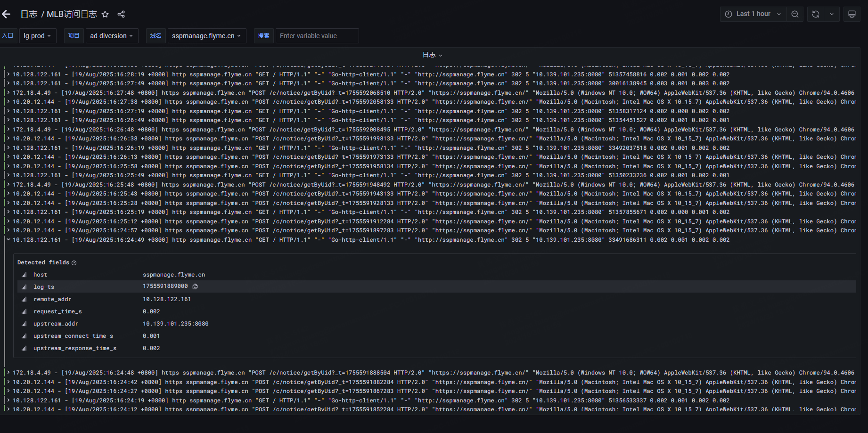Click the back arrow in the header
Image resolution: width=868 pixels, height=433 pixels.
pyautogui.click(x=6, y=14)
